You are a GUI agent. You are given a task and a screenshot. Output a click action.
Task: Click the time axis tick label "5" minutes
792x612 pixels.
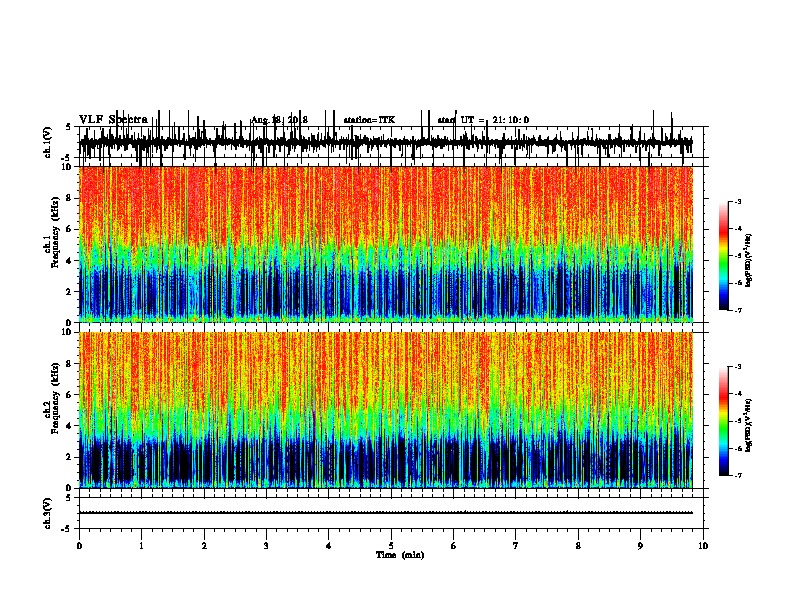click(391, 546)
